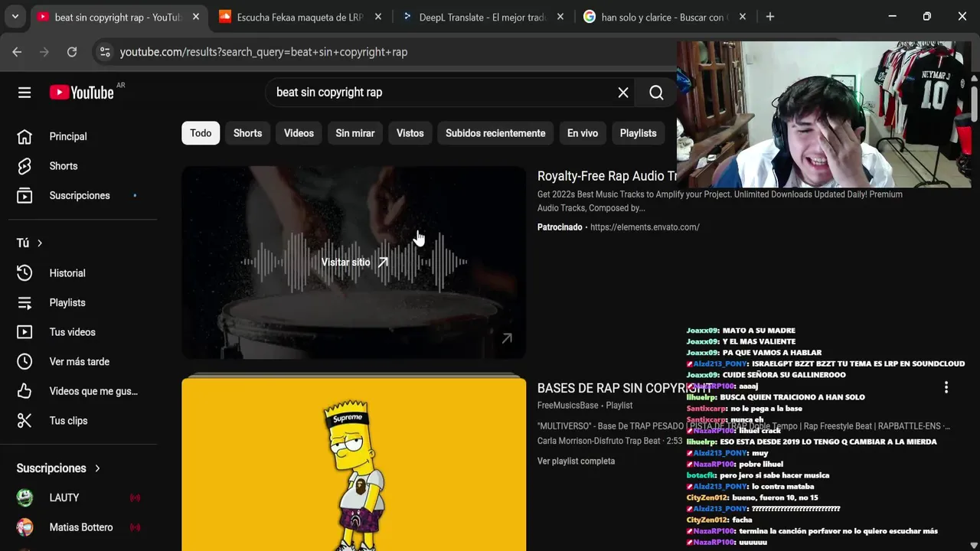Click the page scrollbar down arrow
Image resolution: width=980 pixels, height=551 pixels.
pyautogui.click(x=974, y=545)
